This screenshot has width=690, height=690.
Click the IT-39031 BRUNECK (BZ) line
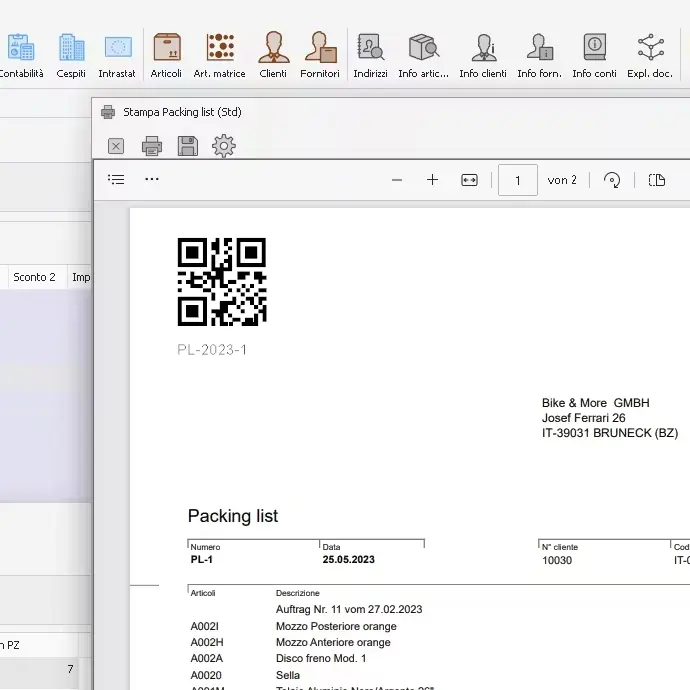point(610,433)
